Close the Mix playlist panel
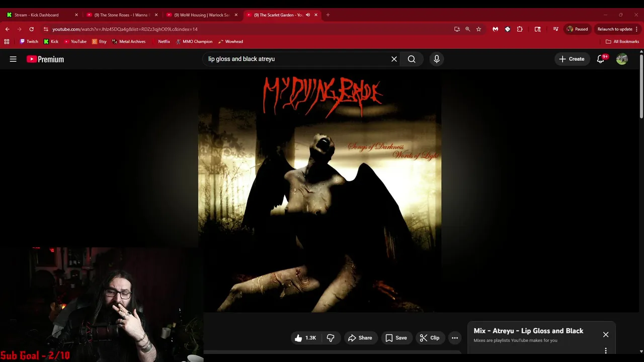644x362 pixels. click(x=606, y=334)
